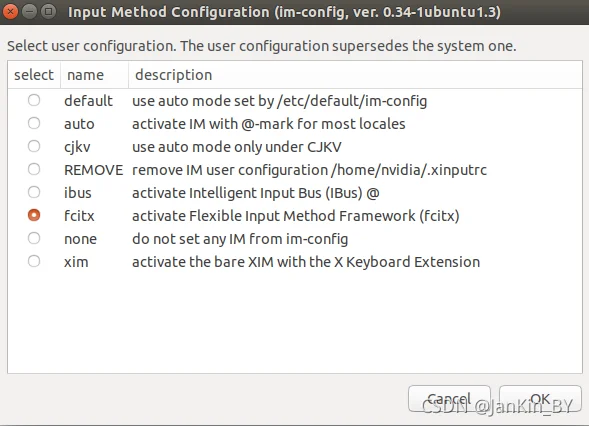Select the cjkv radio button
The width and height of the screenshot is (589, 426).
34,146
